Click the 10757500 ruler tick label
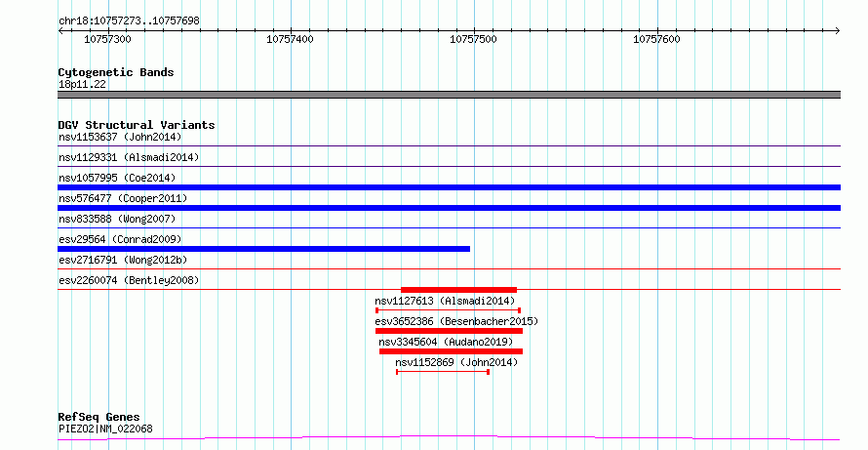Screen dimensions: 868x450 [473, 39]
